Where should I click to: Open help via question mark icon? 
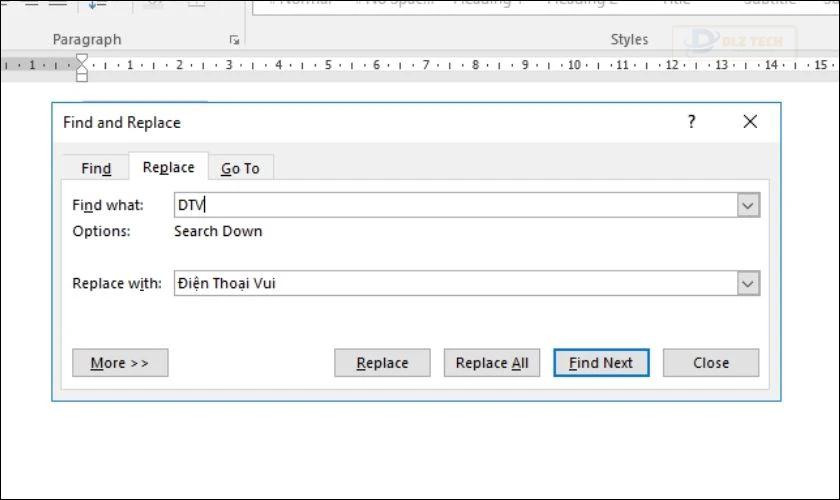[x=692, y=122]
